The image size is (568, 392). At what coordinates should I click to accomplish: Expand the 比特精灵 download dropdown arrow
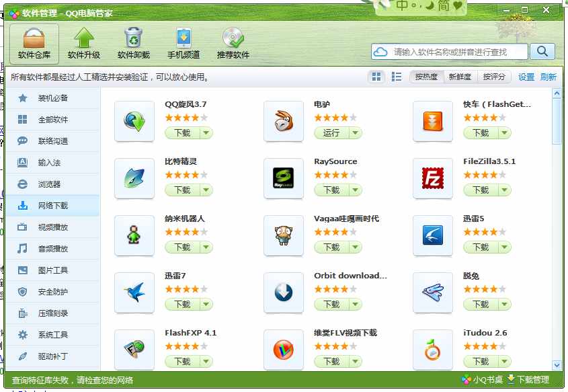[x=206, y=190]
